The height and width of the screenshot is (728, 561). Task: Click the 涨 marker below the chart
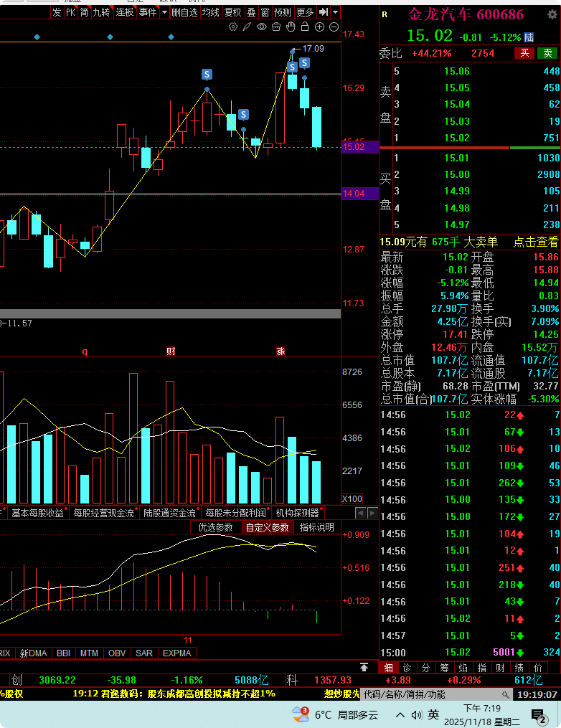(x=280, y=351)
